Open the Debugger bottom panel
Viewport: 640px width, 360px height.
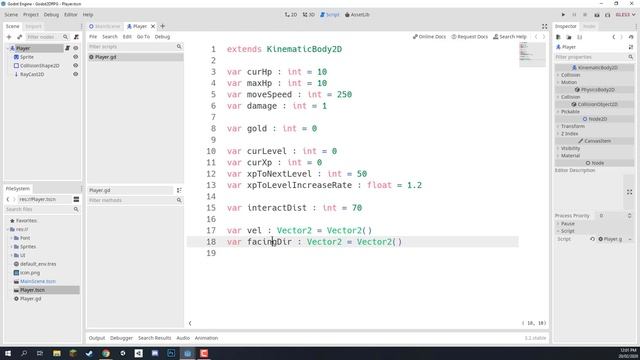coord(121,338)
